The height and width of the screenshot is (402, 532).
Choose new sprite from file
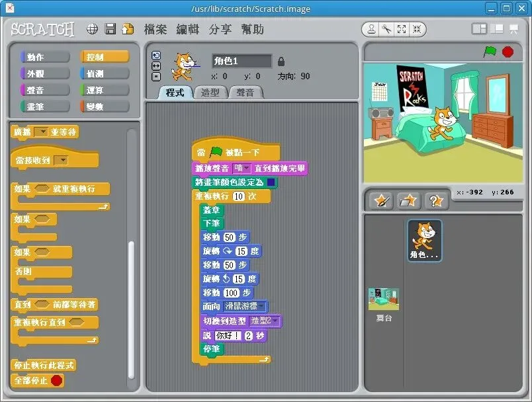[x=408, y=200]
